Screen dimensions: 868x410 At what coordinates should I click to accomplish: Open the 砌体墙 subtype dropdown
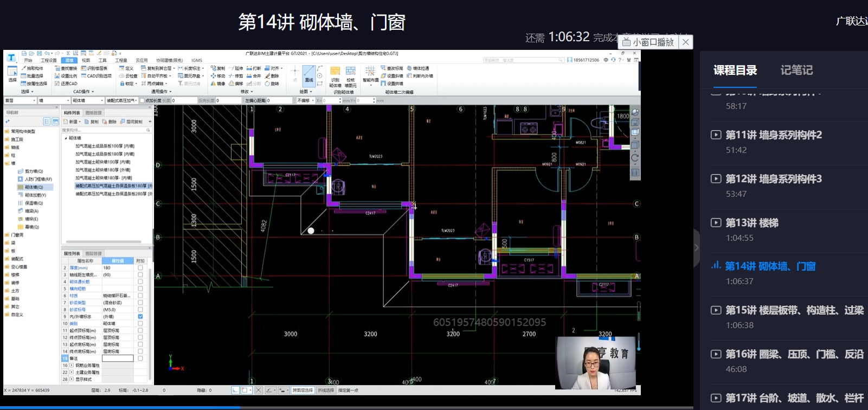(88, 100)
